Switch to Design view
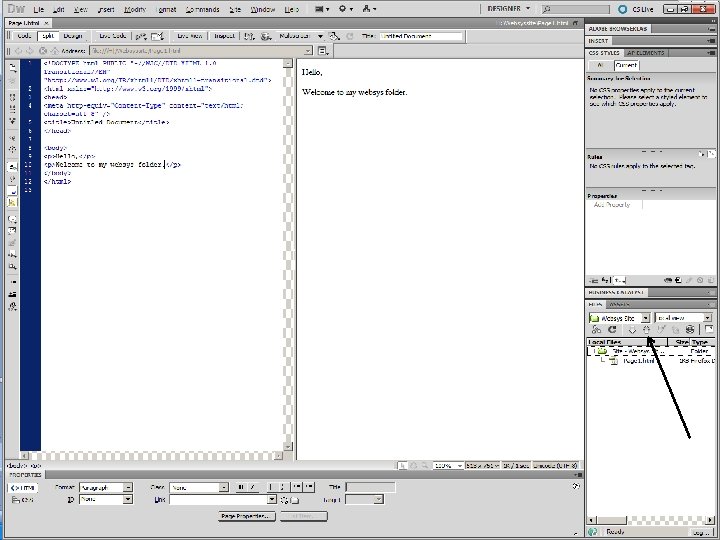This screenshot has width=720, height=540. [73, 36]
